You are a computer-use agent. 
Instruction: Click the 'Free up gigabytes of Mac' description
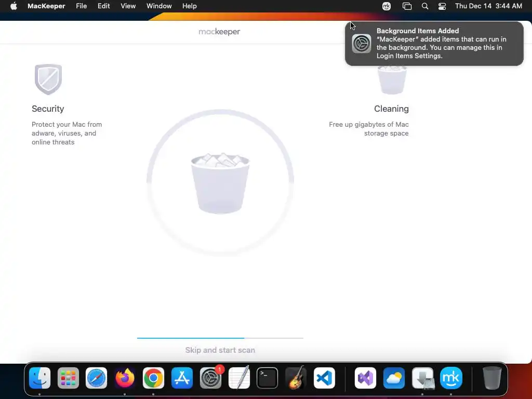click(369, 129)
